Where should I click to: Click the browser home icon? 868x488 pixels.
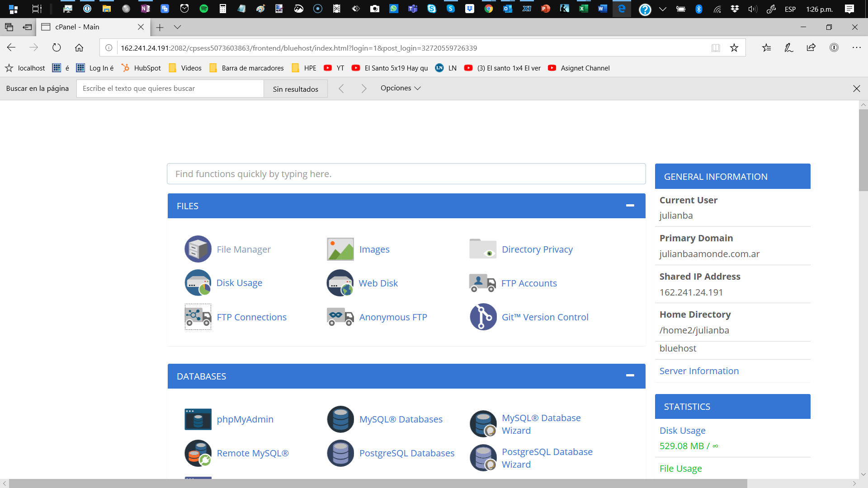[79, 47]
